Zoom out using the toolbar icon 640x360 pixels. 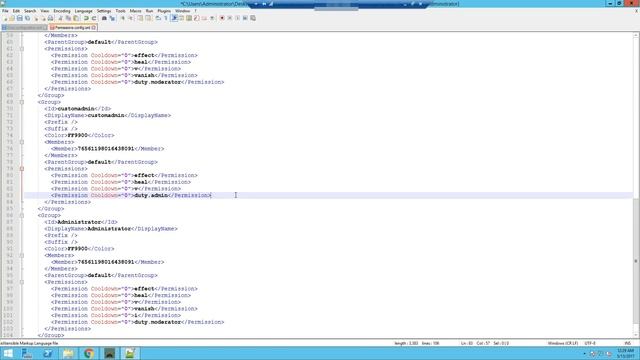pos(131,18)
